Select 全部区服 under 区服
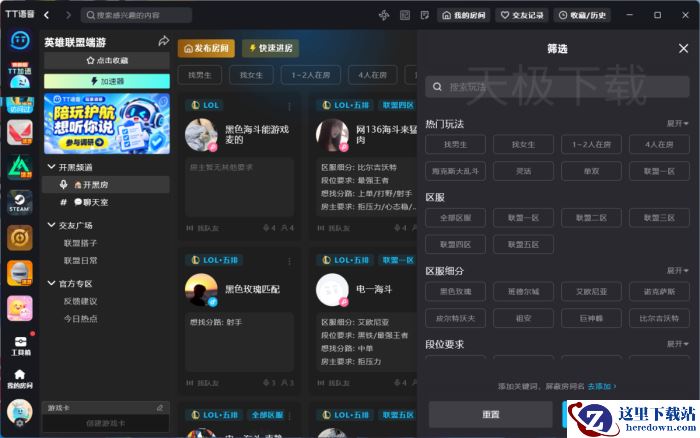Screen dimensions: 700x438 point(455,218)
